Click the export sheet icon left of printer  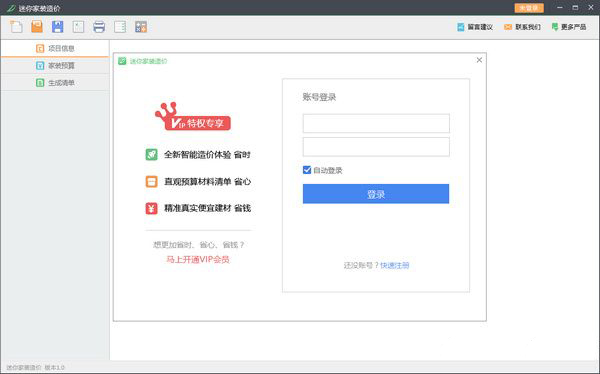point(78,27)
